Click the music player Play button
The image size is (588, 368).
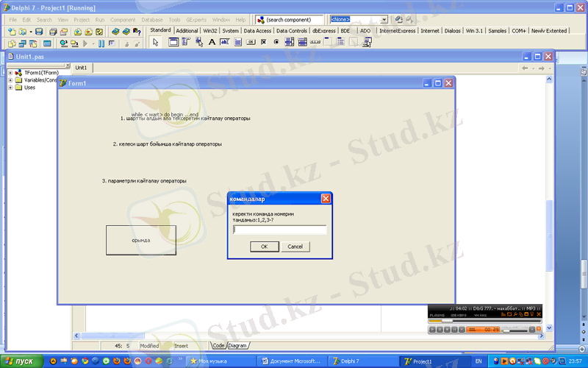coord(432,330)
